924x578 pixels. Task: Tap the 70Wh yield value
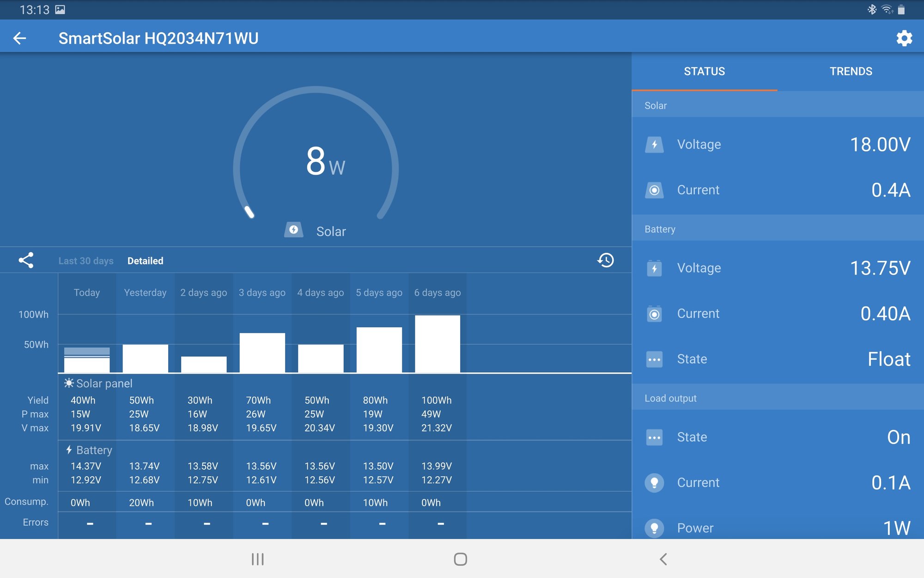[258, 400]
